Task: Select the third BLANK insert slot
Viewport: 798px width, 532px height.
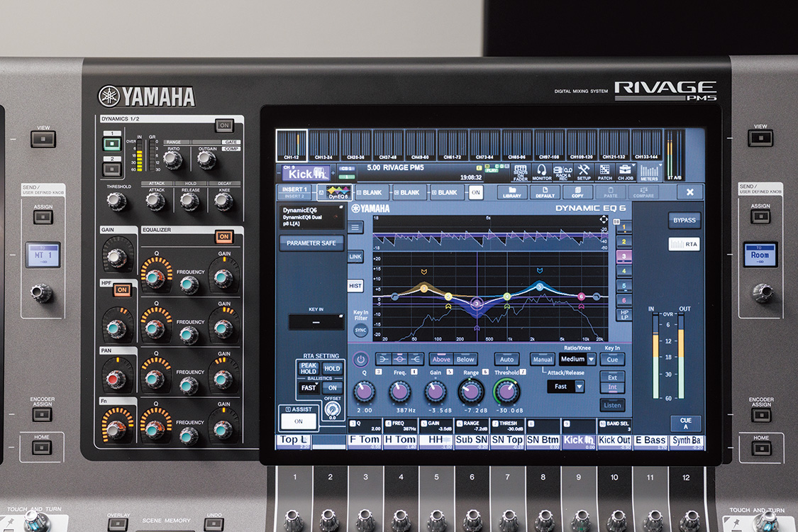Action: (x=448, y=192)
